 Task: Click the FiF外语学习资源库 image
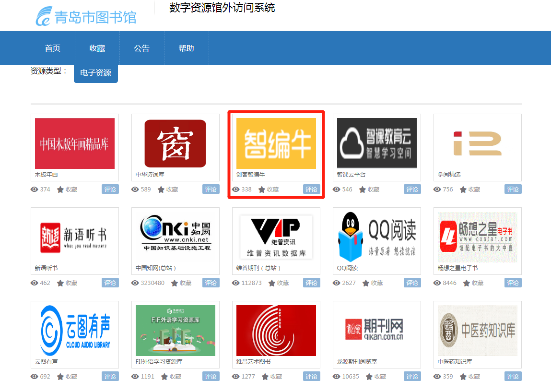click(176, 331)
